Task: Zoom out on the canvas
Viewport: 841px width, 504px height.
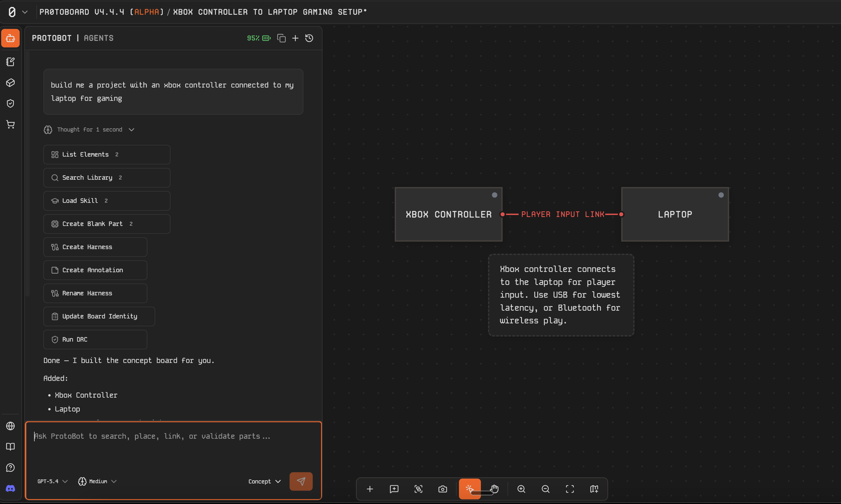Action: (546, 489)
